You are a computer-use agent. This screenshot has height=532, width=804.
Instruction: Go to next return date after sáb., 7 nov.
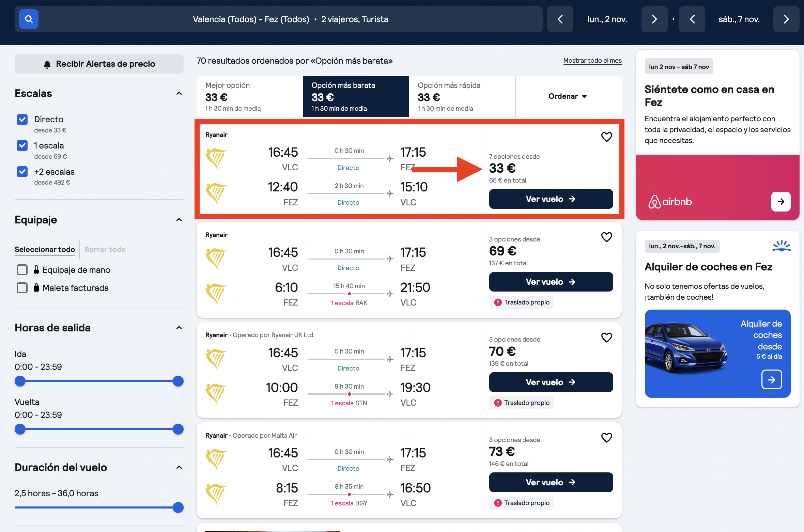pos(786,19)
